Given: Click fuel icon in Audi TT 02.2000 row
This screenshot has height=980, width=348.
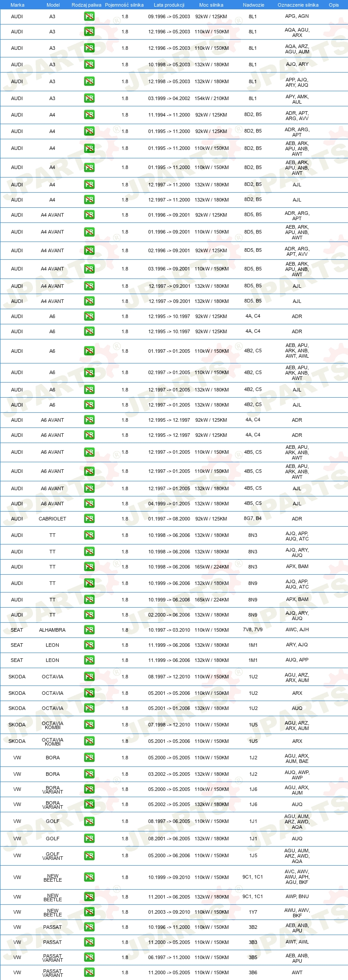Looking at the screenshot, I should tap(89, 615).
